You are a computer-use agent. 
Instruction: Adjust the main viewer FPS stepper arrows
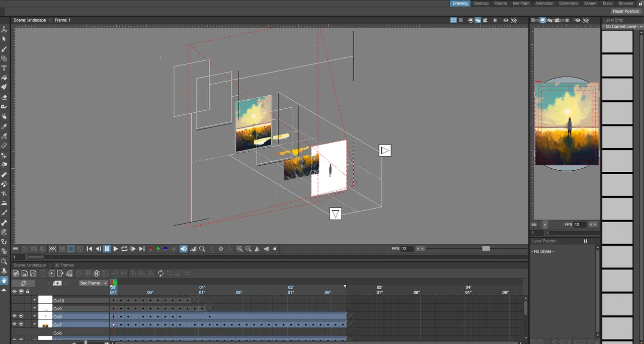pos(420,249)
